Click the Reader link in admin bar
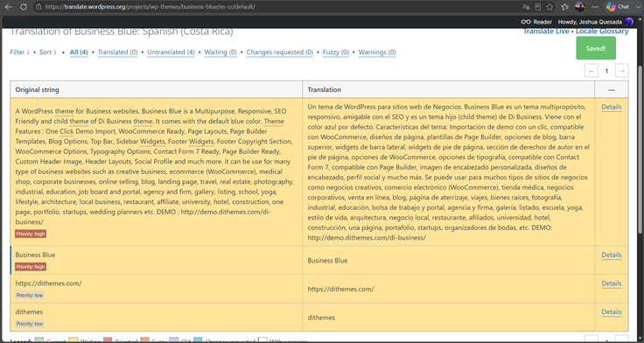The height and width of the screenshot is (343, 644). 536,22
